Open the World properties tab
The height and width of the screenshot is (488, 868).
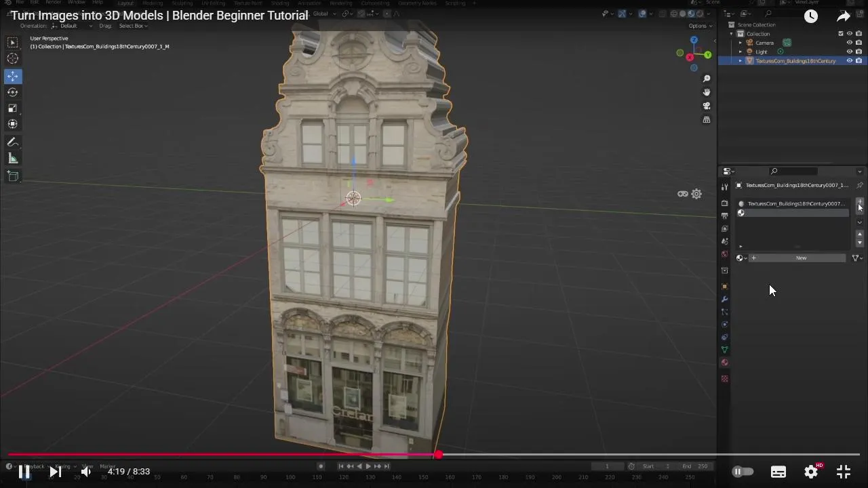coord(724,254)
